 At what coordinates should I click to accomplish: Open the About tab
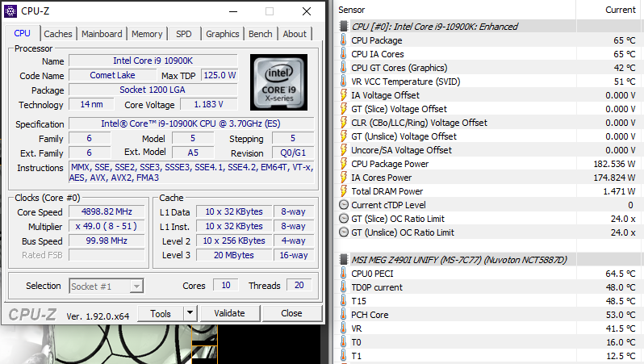[x=295, y=34]
